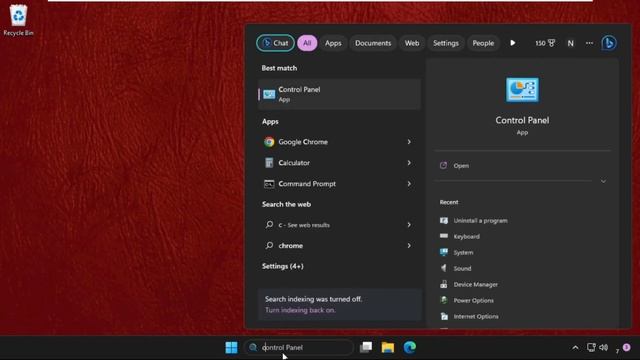Expand 'C - See web results' chevron
Screen dimensions: 640x360
pos(409,224)
